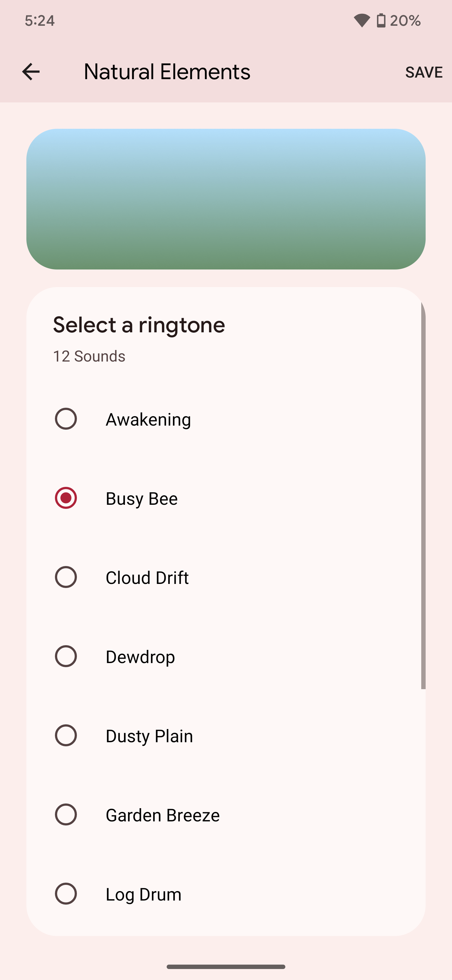Tap the blue-green gradient preview image

[x=226, y=199]
